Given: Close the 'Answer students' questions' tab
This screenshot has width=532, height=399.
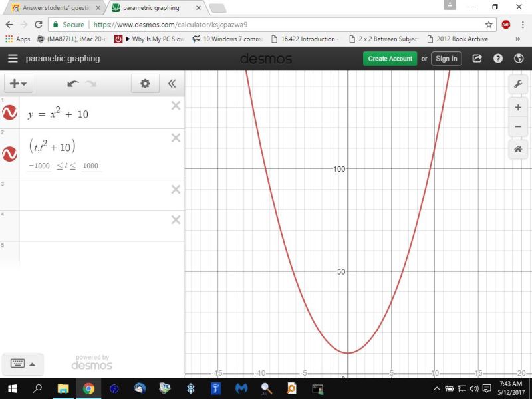Looking at the screenshot, I should tap(98, 8).
